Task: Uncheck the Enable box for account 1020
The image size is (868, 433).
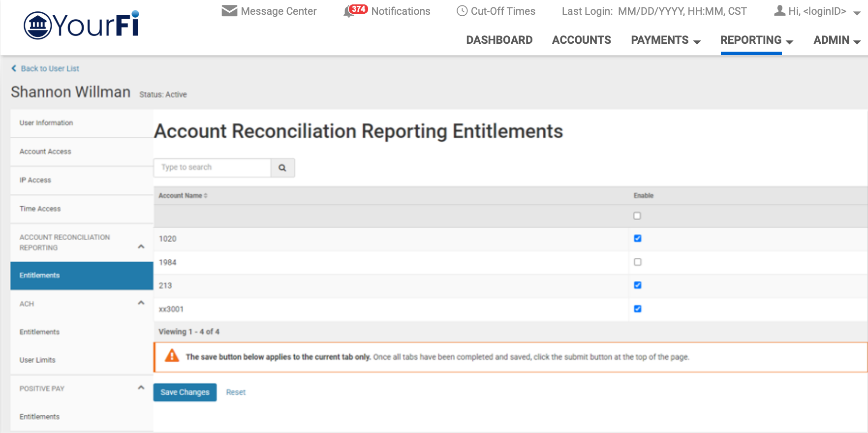Action: coord(637,239)
